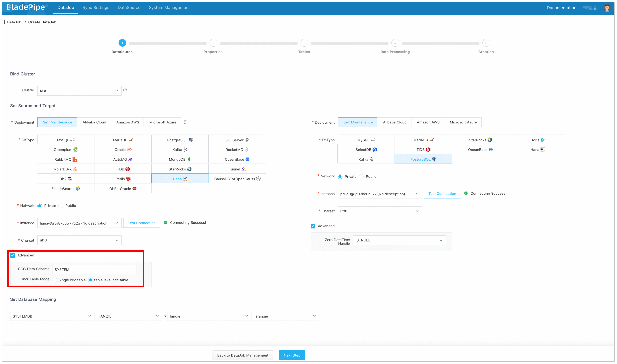Toggle target Advanced checkbox

click(313, 226)
